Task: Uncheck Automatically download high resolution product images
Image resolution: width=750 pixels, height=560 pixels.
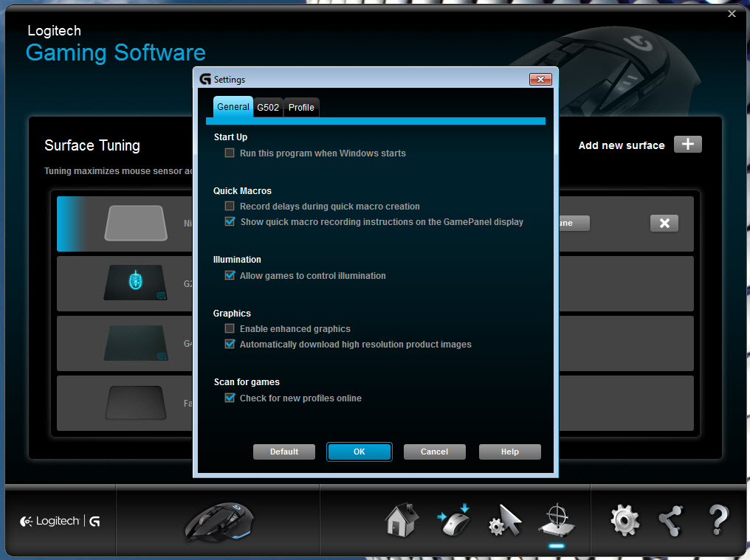Action: coord(230,344)
